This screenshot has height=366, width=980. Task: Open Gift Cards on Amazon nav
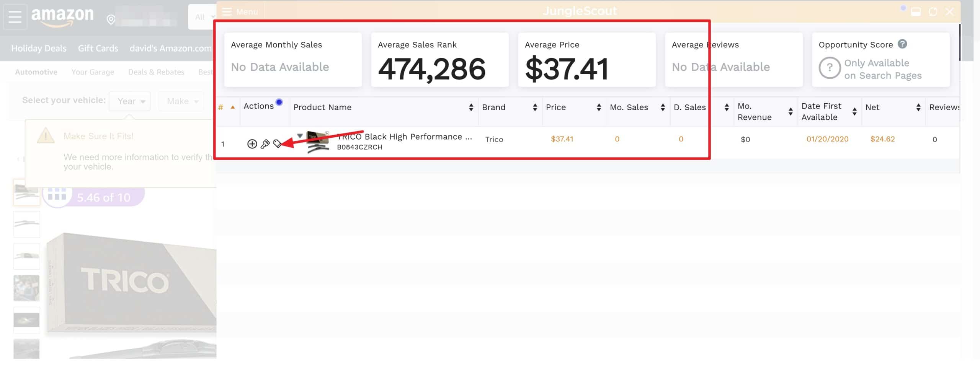[x=98, y=49]
